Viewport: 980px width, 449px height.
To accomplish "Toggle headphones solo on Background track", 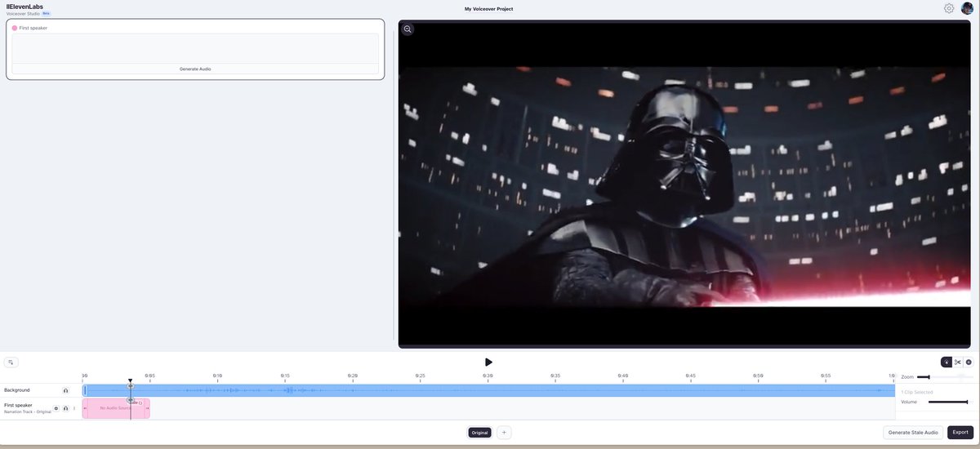I will 65,390.
